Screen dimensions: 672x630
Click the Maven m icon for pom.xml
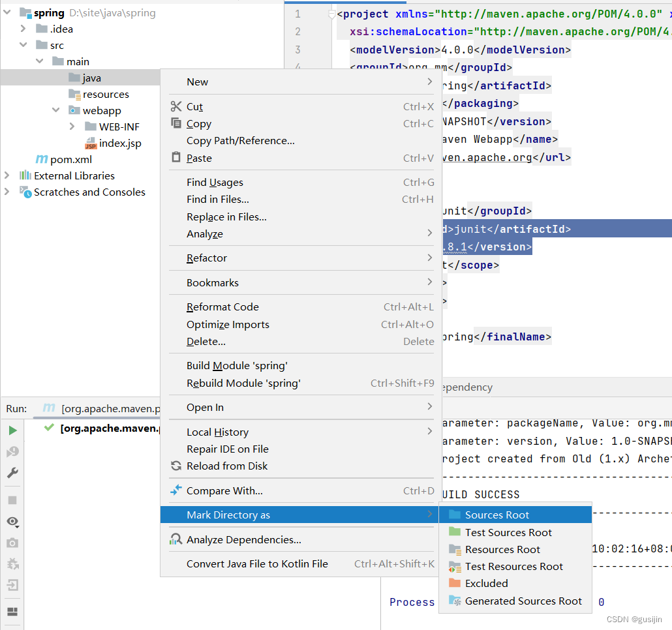click(x=42, y=159)
